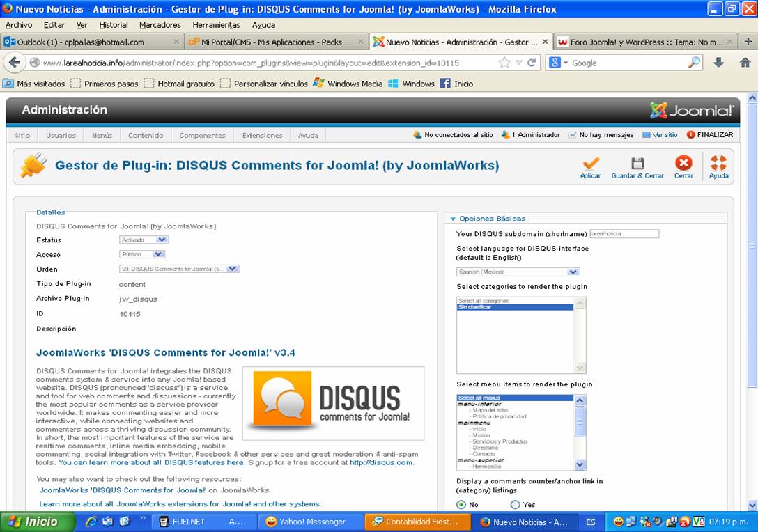Click the DISQUS subdomain shortname field
Screen dimensions: 758x532
click(624, 233)
